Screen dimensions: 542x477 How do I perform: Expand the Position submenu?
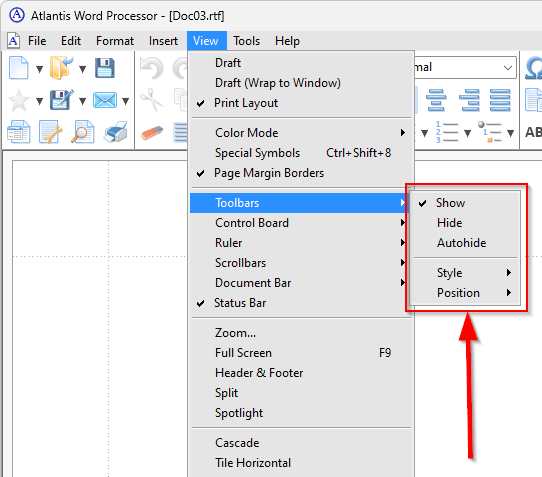point(465,293)
